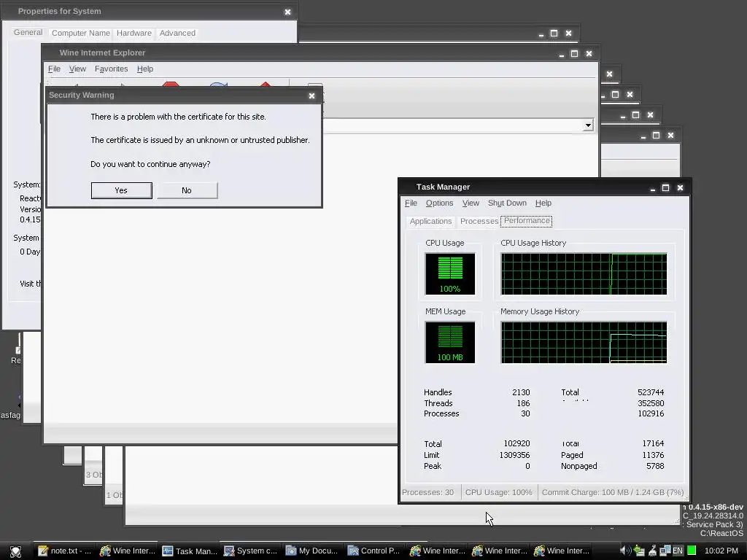Click the CPU Usage 100% gauge
The image size is (747, 560).
(449, 274)
